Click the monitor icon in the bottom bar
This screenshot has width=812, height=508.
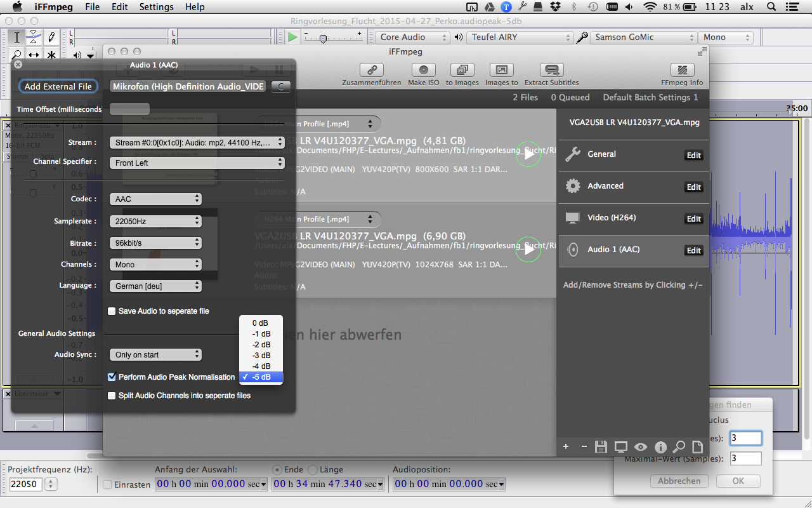(x=620, y=447)
